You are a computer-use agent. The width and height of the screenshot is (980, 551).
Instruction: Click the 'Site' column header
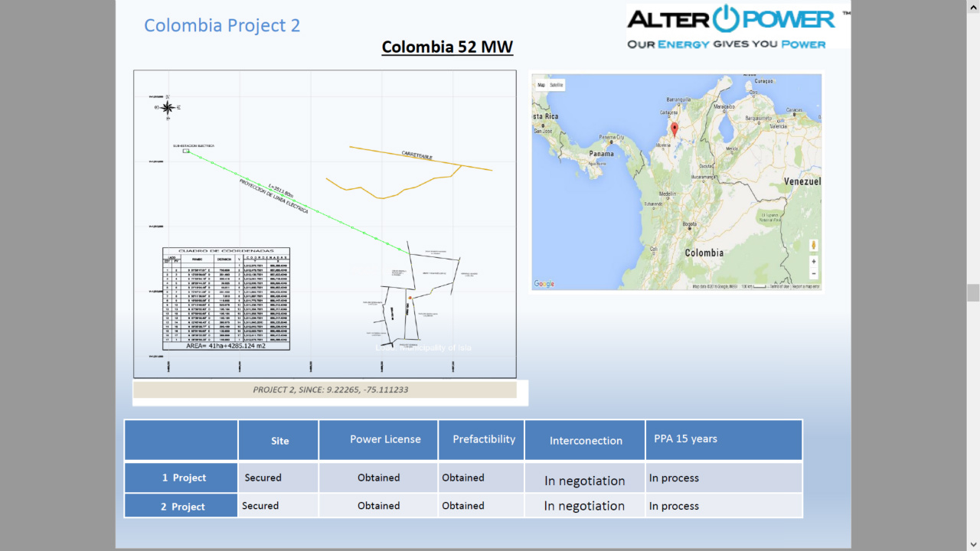coord(279,440)
